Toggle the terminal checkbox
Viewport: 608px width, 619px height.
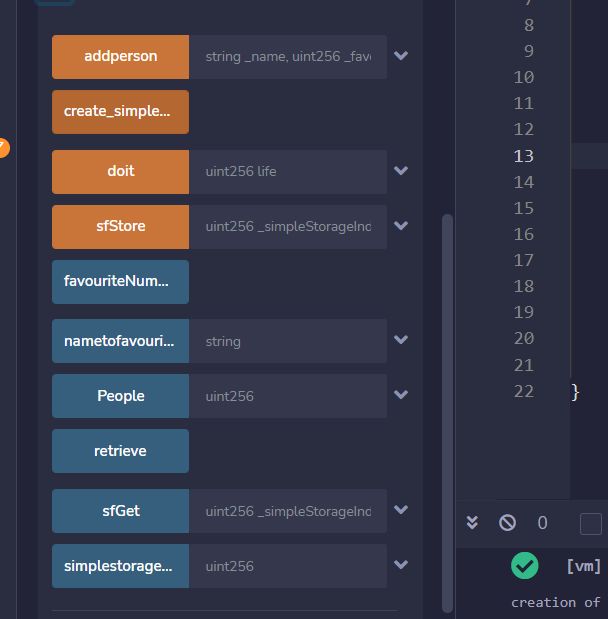click(x=591, y=524)
